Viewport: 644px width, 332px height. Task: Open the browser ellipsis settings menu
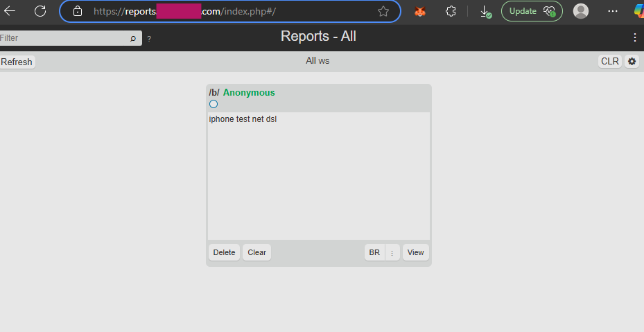[x=613, y=11]
